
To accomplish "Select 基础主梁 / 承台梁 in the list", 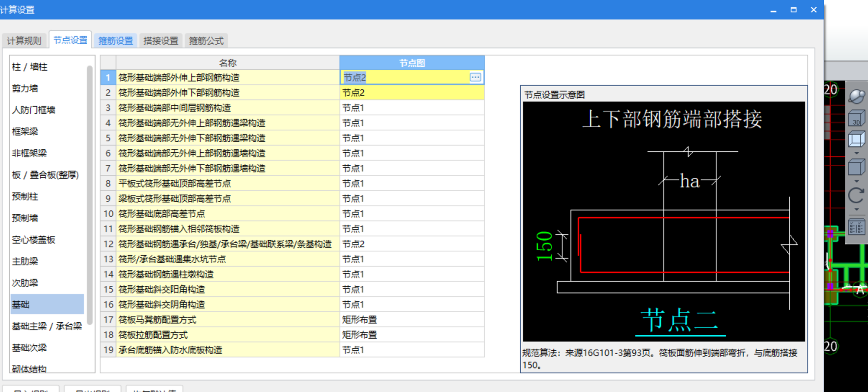I will [x=47, y=326].
